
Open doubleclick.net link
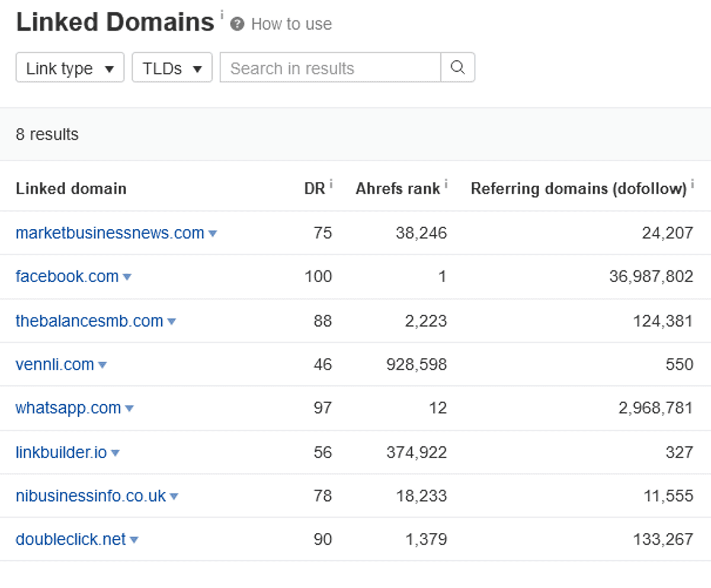(71, 539)
